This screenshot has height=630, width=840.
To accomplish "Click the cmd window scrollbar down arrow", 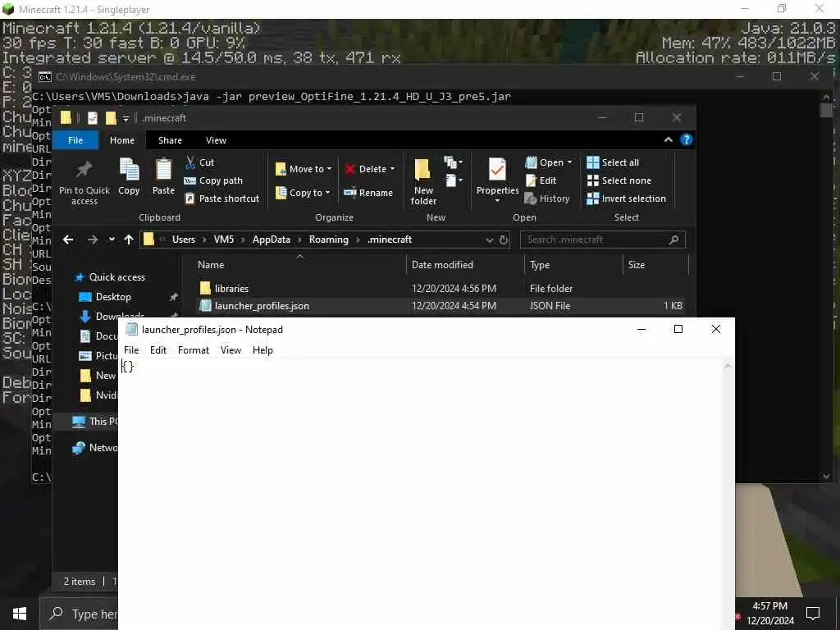I will pyautogui.click(x=825, y=476).
